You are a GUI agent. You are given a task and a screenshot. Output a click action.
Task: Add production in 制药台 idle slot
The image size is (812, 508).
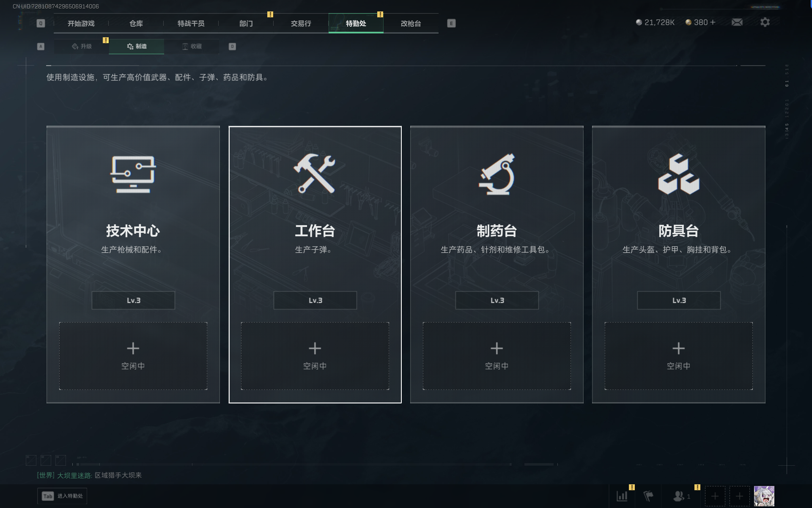click(497, 356)
